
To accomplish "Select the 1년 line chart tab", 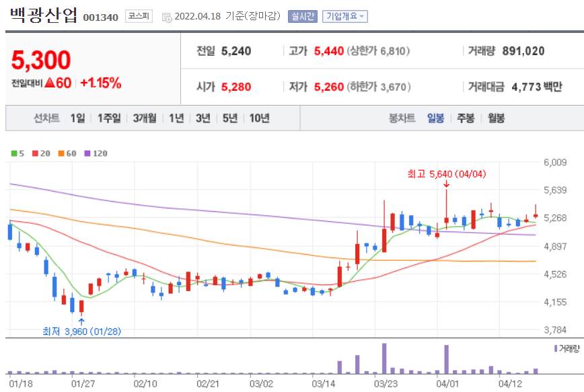I will [x=176, y=118].
